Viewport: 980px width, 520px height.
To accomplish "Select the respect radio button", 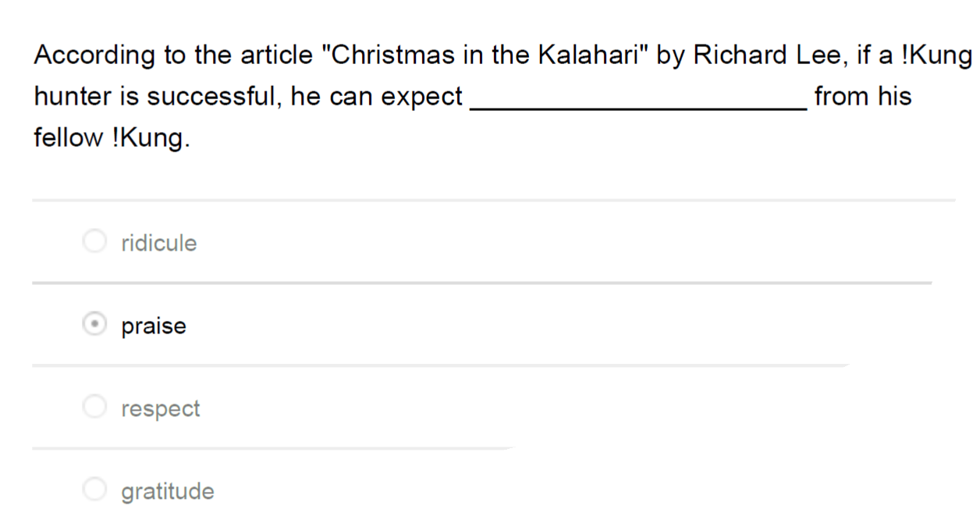I will pyautogui.click(x=94, y=407).
